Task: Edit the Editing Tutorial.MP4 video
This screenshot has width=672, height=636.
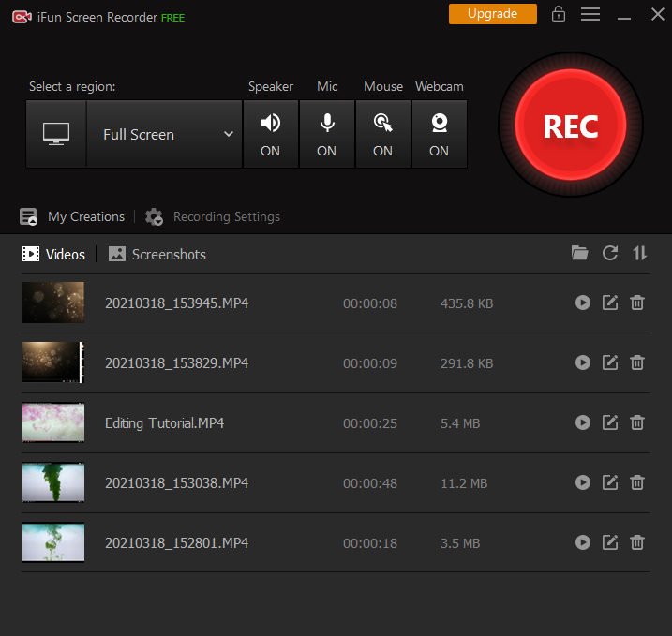Action: (610, 422)
